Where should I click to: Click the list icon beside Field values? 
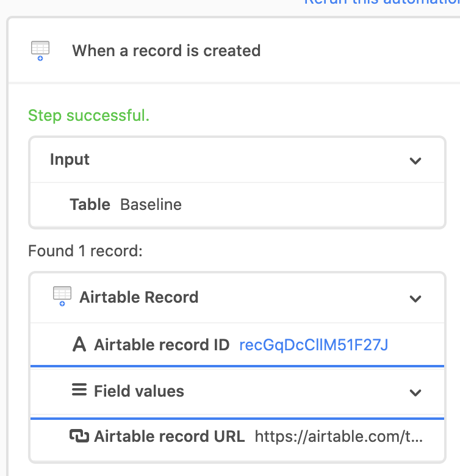(x=79, y=390)
